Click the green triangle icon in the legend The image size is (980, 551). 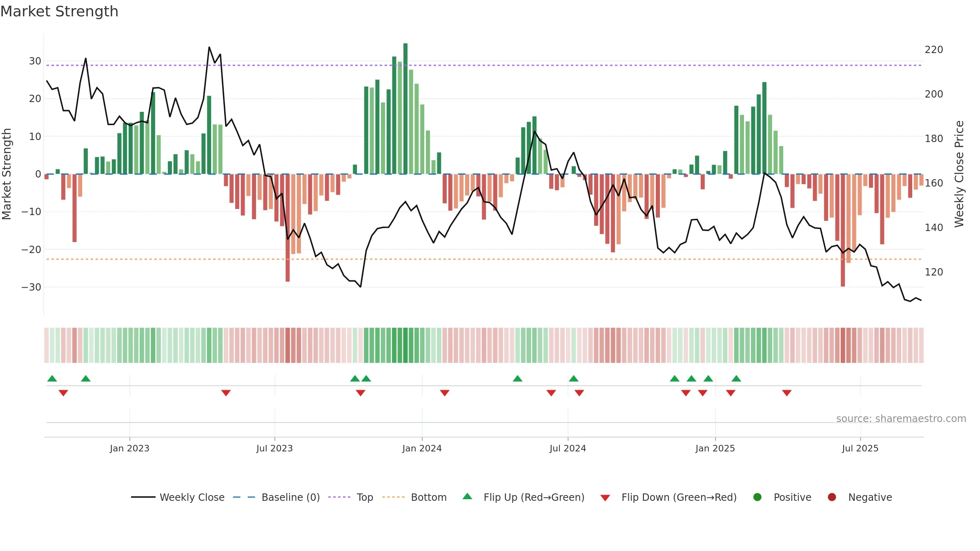click(x=468, y=496)
